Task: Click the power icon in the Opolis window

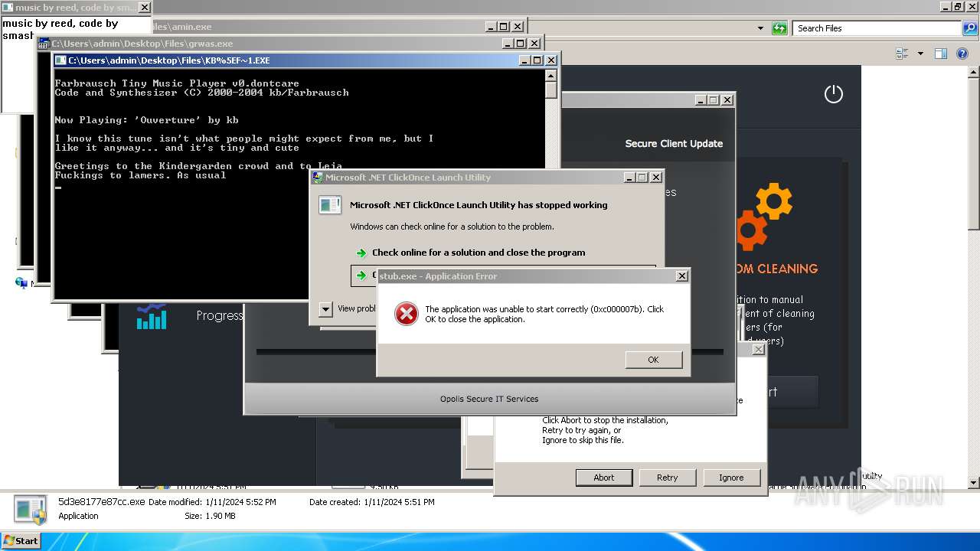Action: 833,94
